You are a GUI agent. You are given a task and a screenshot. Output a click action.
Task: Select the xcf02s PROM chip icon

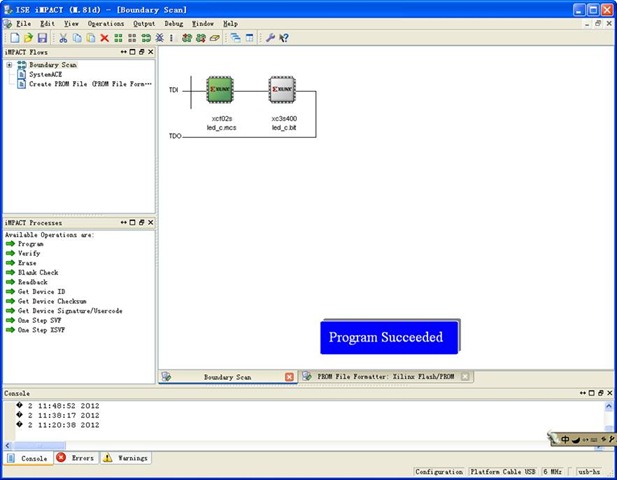(x=220, y=90)
